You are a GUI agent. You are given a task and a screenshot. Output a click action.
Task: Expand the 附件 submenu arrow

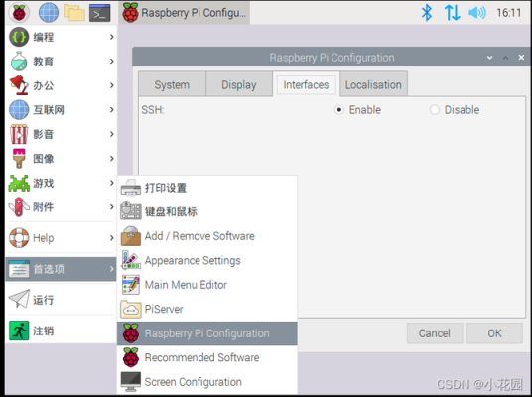pos(111,207)
